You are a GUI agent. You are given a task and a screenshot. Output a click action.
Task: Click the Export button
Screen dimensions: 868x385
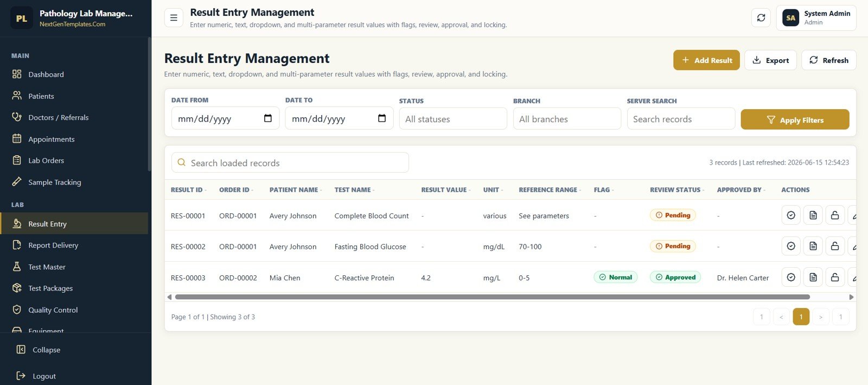pos(770,60)
